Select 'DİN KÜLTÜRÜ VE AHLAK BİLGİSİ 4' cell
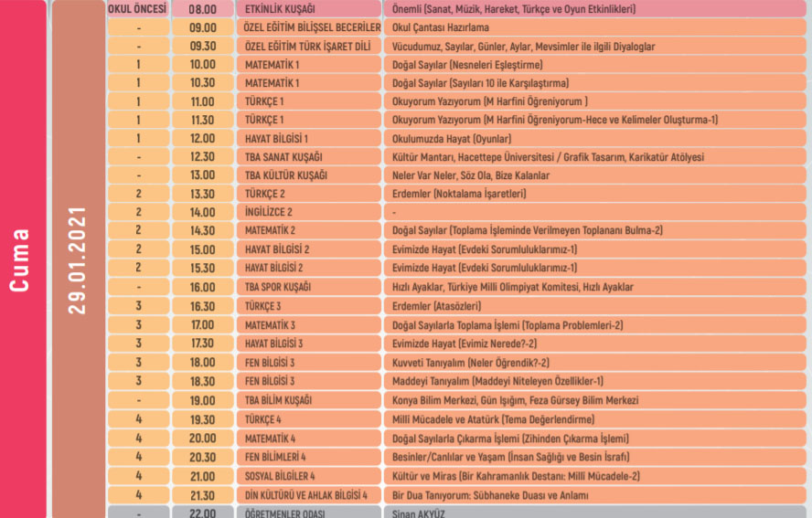Image resolution: width=812 pixels, height=518 pixels. (x=309, y=495)
